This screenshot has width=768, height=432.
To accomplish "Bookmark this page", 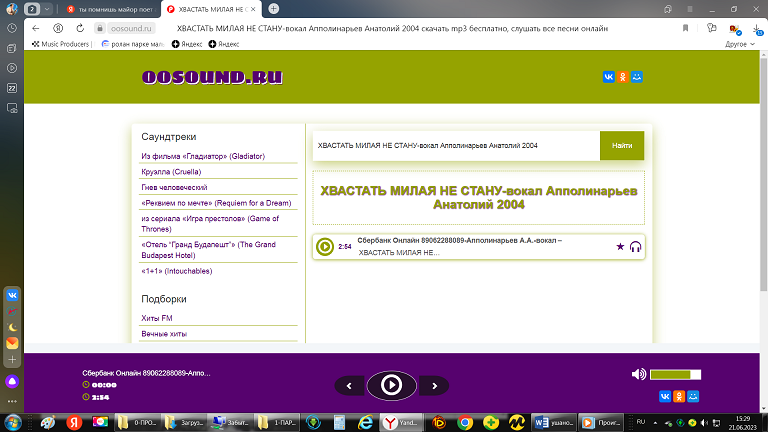I will click(685, 28).
